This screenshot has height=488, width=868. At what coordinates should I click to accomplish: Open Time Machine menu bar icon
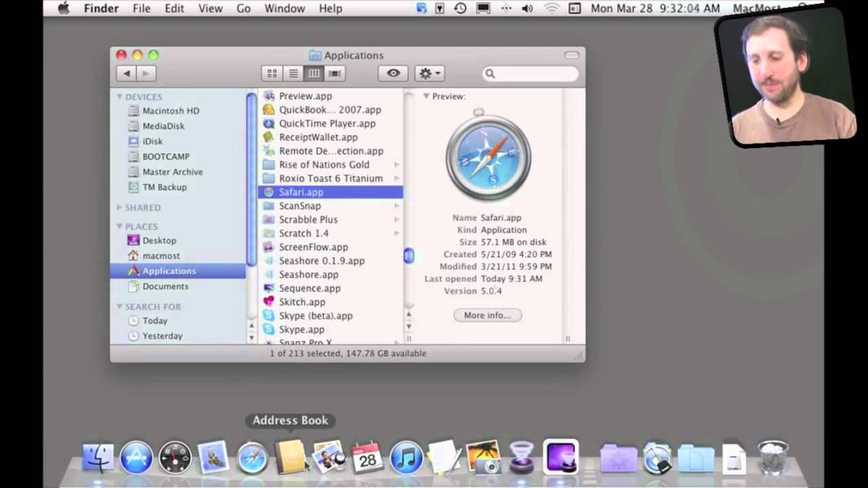(460, 8)
